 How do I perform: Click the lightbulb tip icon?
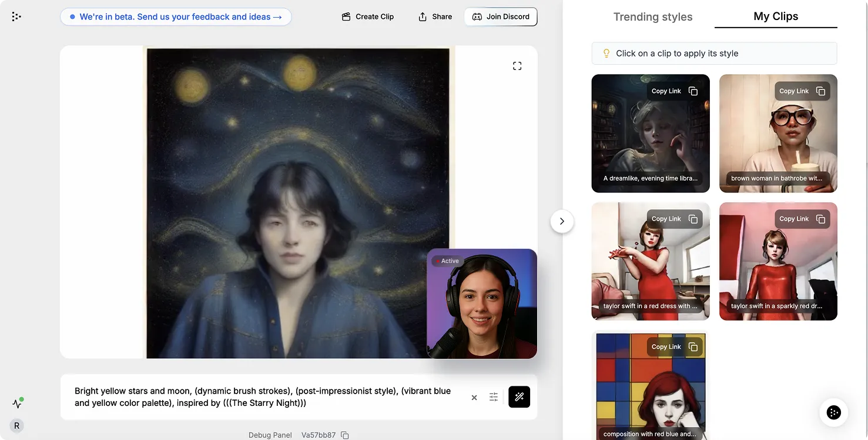607,54
